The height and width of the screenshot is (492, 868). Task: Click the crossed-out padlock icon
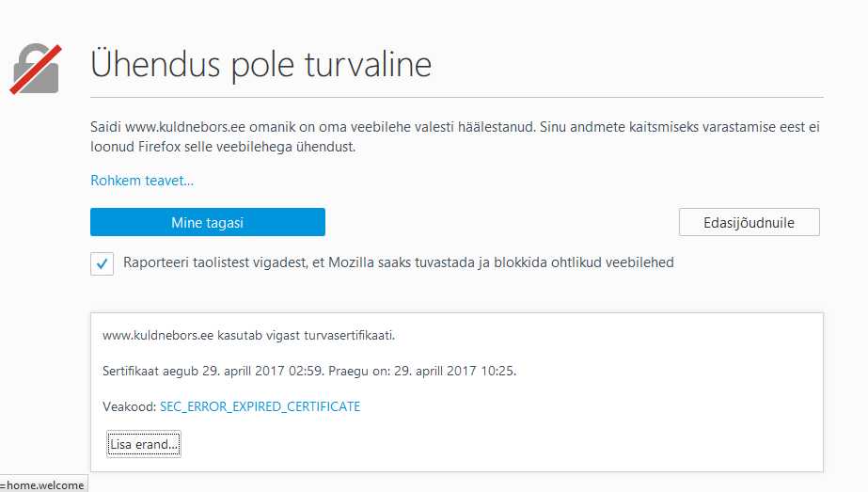[36, 69]
